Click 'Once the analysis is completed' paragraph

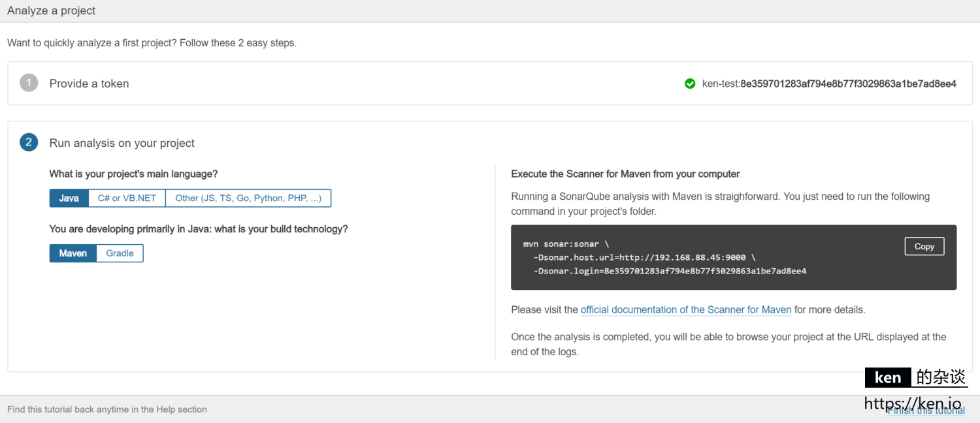click(x=728, y=344)
